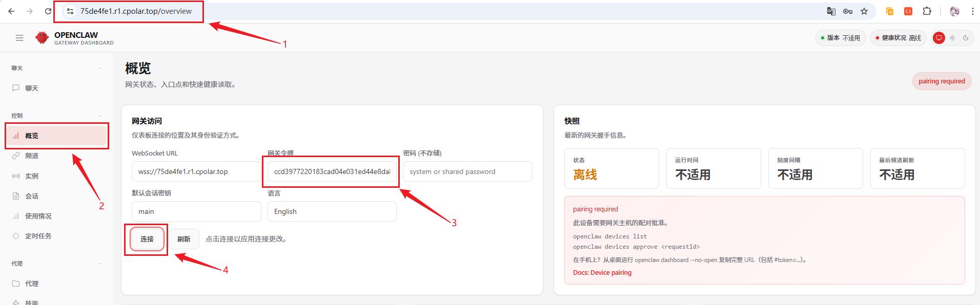Switch to light theme sun button
This screenshot has height=305, width=980.
952,38
